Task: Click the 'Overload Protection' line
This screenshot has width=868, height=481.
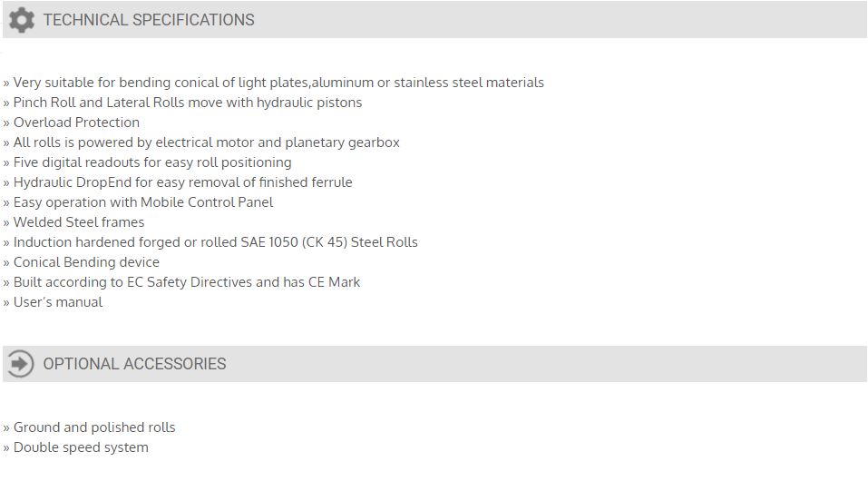Action: pos(72,123)
